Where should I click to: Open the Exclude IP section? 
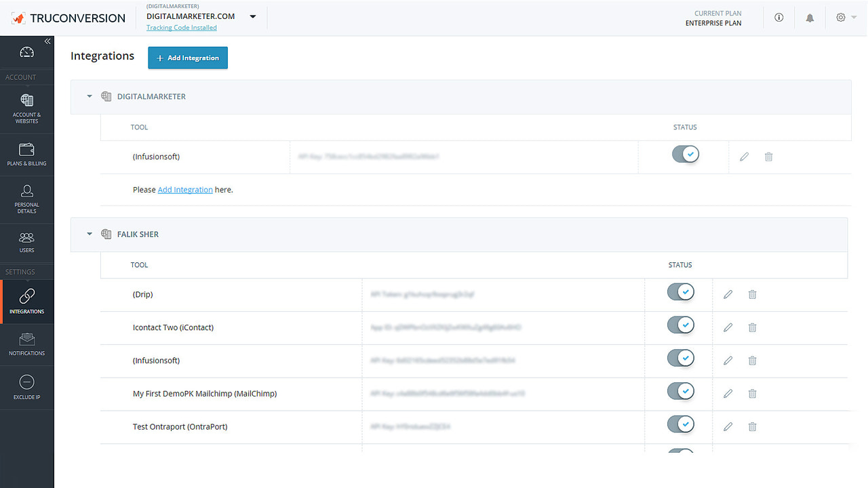tap(26, 387)
